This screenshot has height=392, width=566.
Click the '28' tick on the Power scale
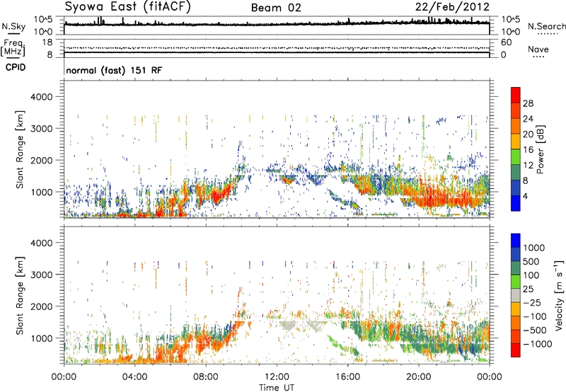(x=528, y=103)
